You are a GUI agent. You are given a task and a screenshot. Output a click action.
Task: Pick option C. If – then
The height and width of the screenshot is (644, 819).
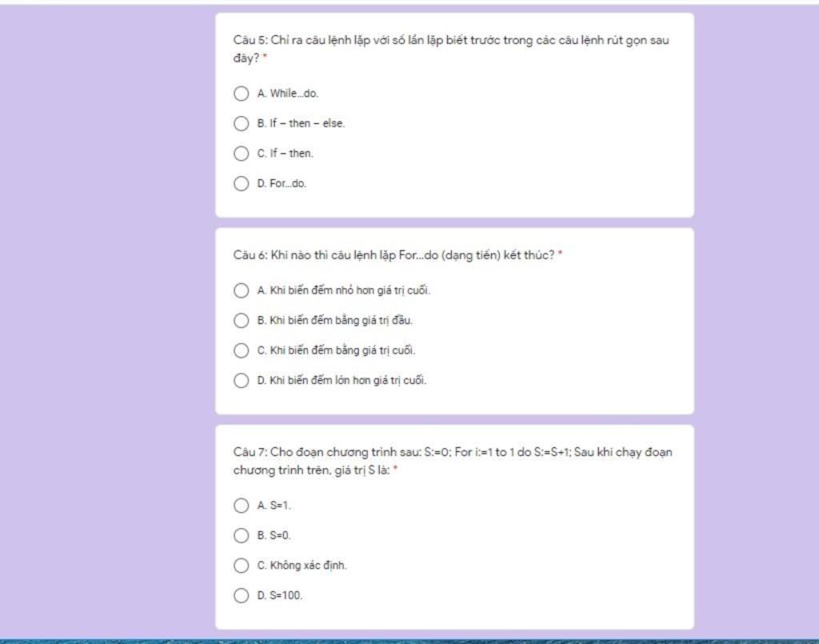[x=241, y=154]
